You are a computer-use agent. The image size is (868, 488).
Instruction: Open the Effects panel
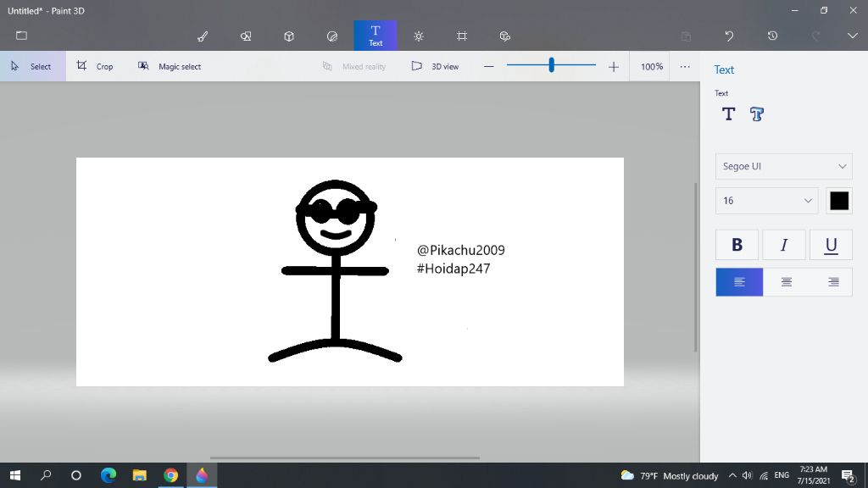[418, 36]
